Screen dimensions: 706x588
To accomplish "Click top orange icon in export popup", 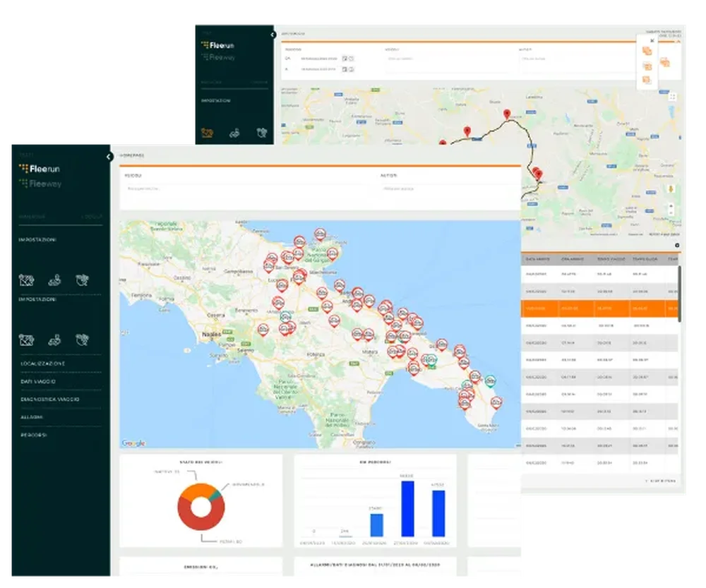I will [x=647, y=52].
